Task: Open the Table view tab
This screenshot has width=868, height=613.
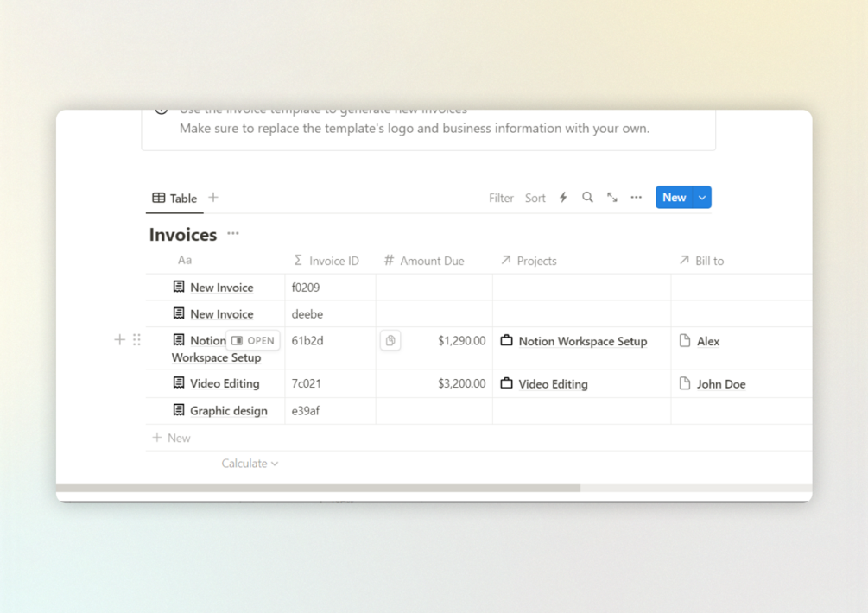Action: click(x=174, y=198)
